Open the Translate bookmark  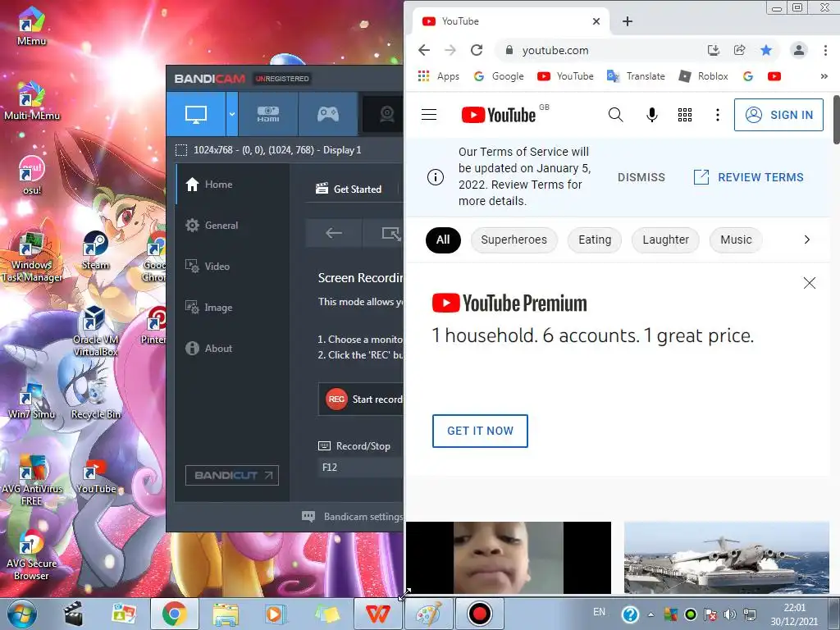point(636,76)
